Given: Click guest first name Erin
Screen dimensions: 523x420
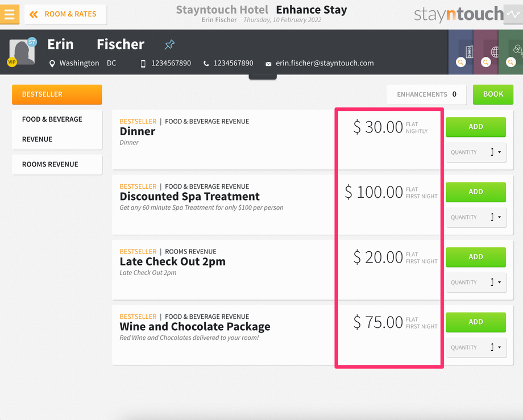Looking at the screenshot, I should tap(60, 44).
